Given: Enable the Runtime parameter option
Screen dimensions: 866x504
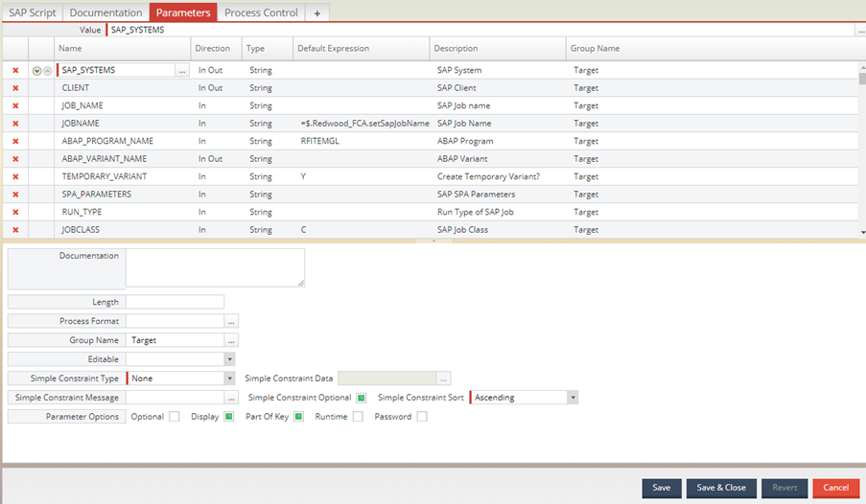Looking at the screenshot, I should point(358,417).
